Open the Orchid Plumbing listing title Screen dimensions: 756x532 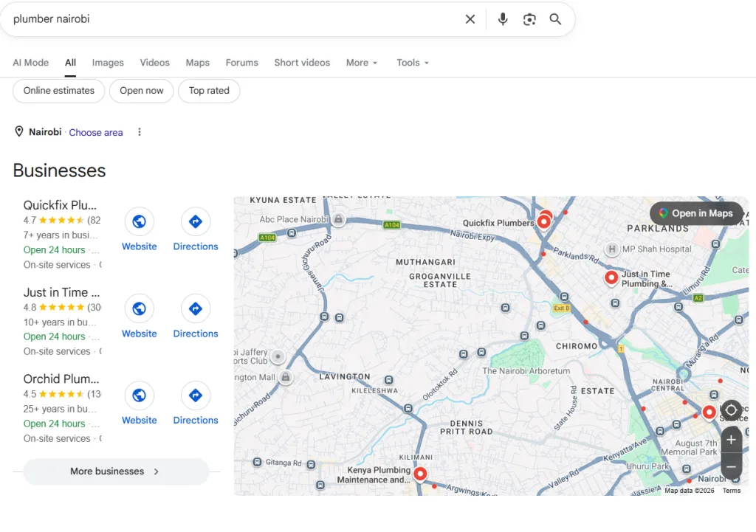pos(61,379)
